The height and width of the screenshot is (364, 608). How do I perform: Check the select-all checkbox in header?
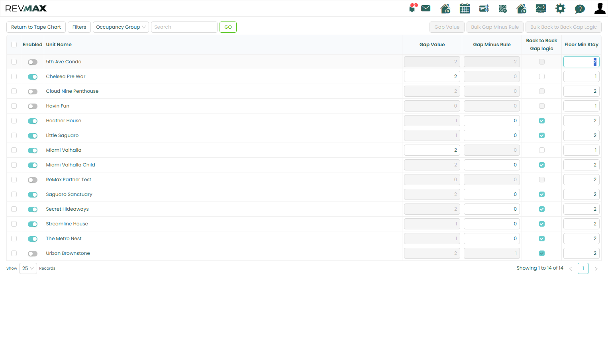[14, 45]
